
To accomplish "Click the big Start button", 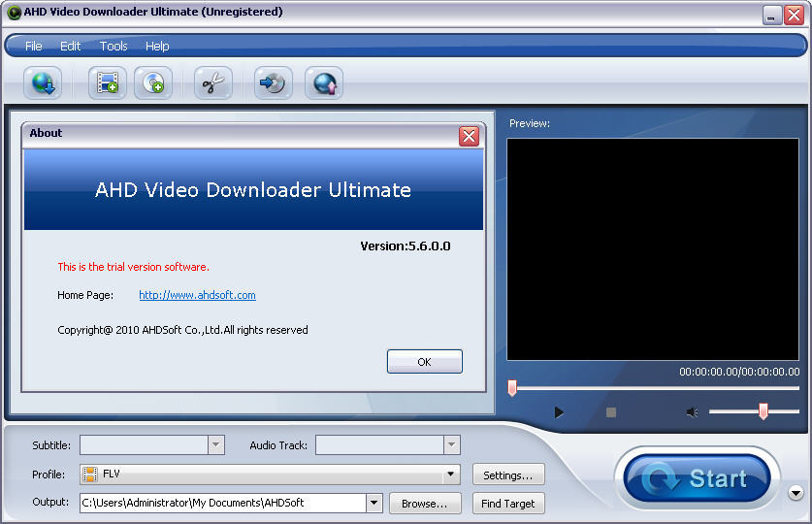I will click(x=697, y=478).
